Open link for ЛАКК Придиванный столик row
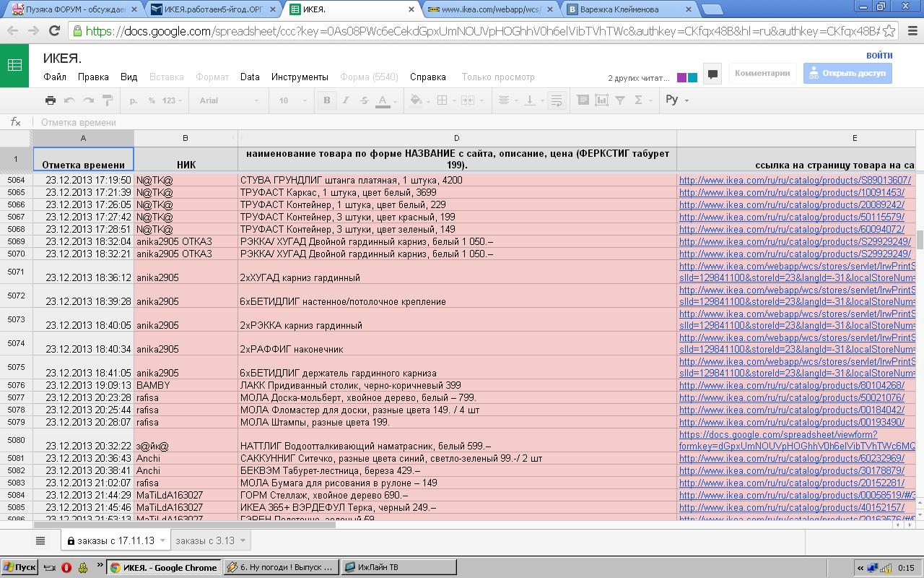924x578 pixels. pos(791,386)
